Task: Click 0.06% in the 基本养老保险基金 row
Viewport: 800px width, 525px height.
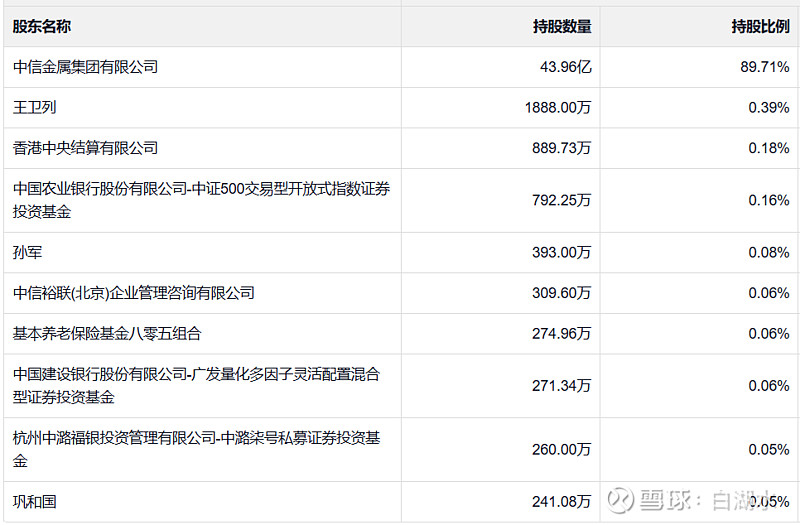Action: coord(769,334)
